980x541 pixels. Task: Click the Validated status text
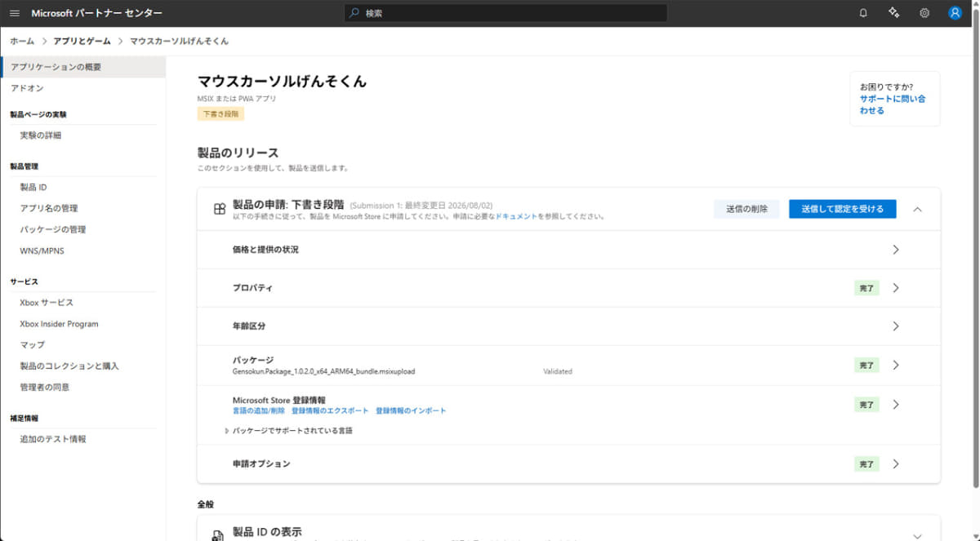click(x=558, y=371)
